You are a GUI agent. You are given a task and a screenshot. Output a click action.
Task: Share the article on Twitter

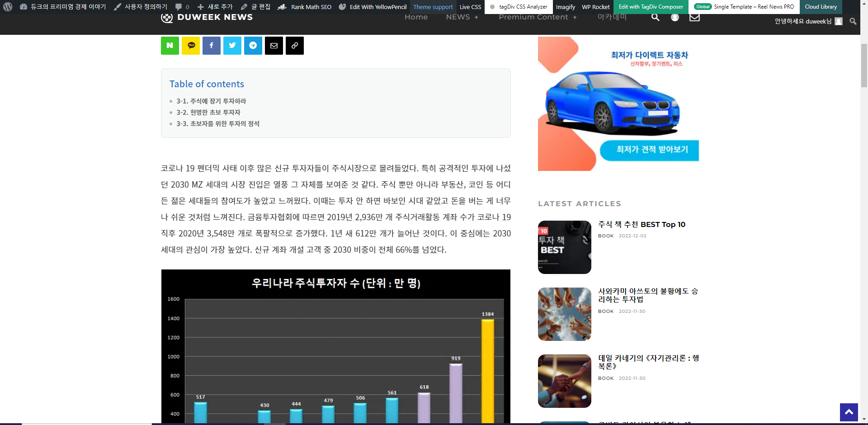tap(232, 46)
